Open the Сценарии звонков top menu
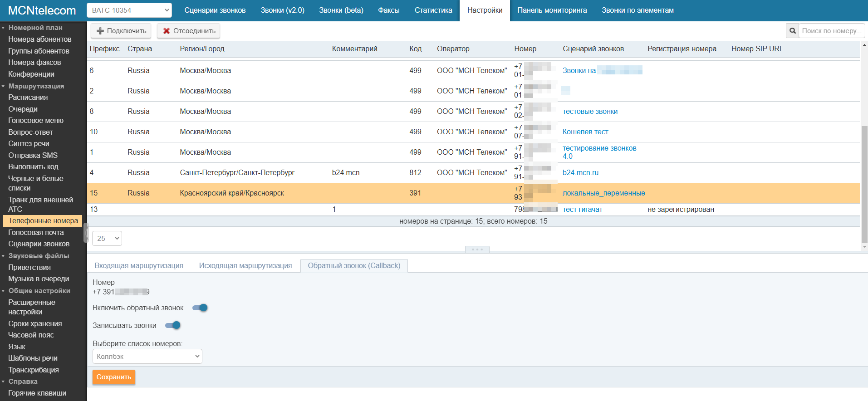 tap(215, 10)
